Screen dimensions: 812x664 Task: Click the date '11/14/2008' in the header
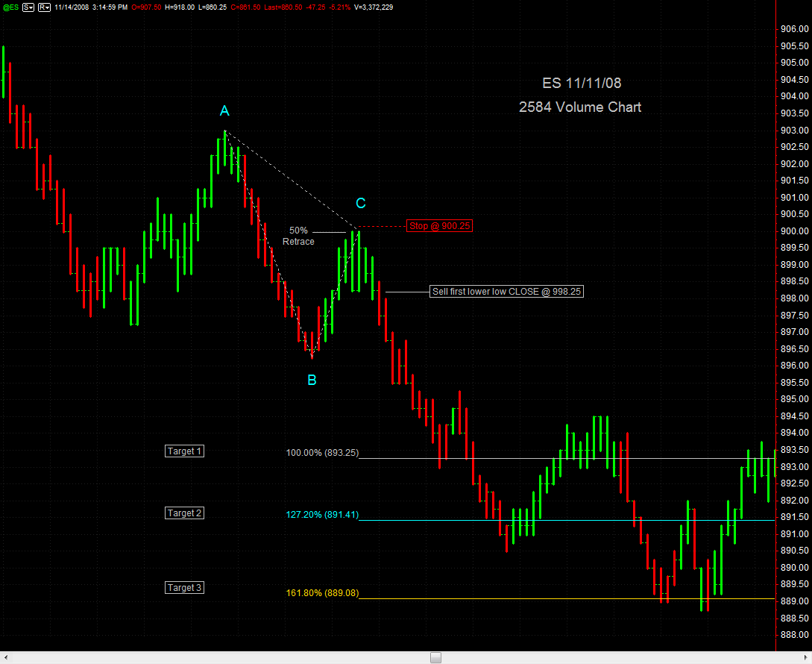(x=72, y=7)
